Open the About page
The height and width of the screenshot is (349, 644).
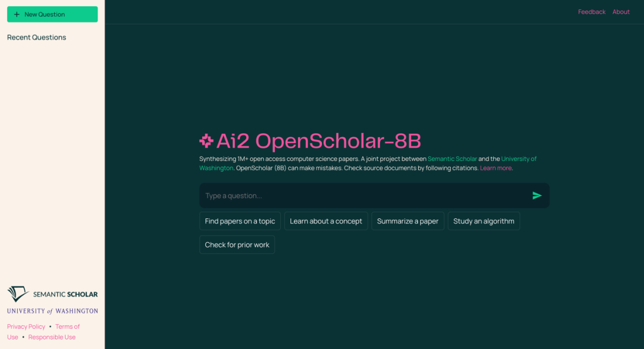[x=621, y=11]
